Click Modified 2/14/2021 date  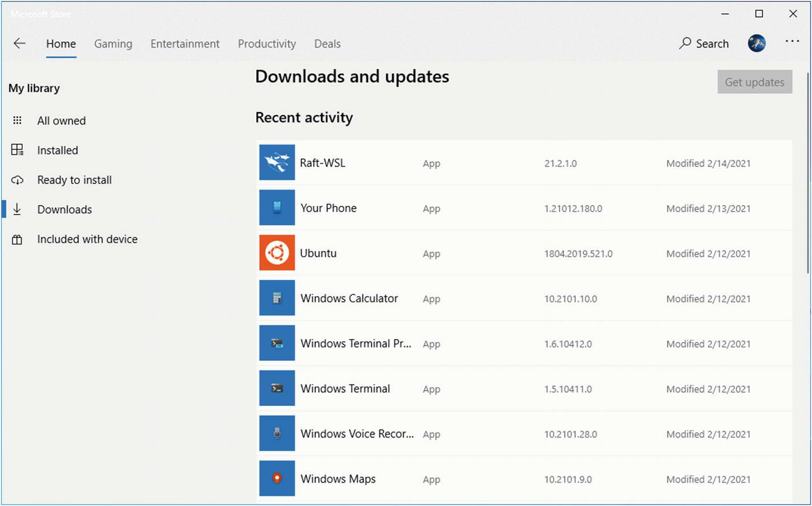tap(709, 164)
